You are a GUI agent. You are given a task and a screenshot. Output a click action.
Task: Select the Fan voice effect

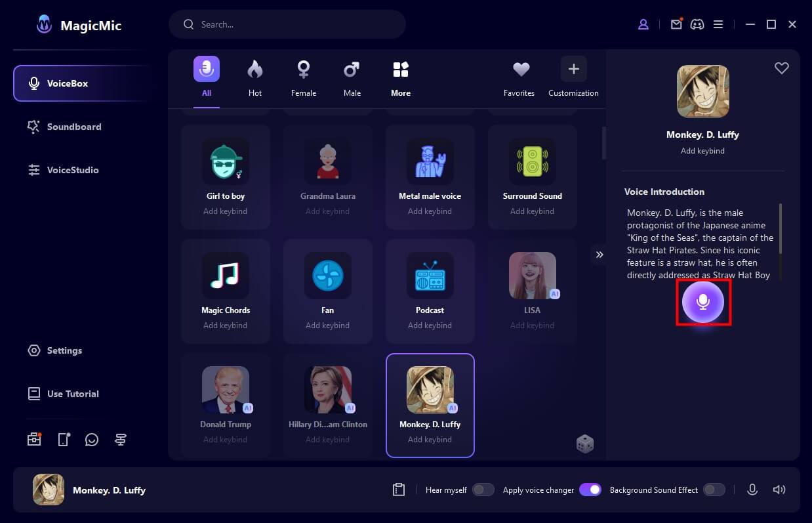click(328, 291)
